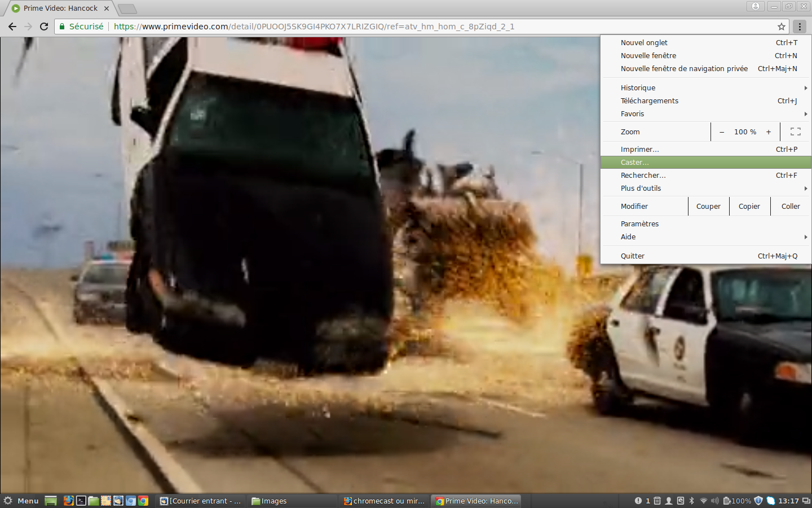Click the green padlock security icon
Image resolution: width=812 pixels, height=508 pixels.
click(62, 27)
